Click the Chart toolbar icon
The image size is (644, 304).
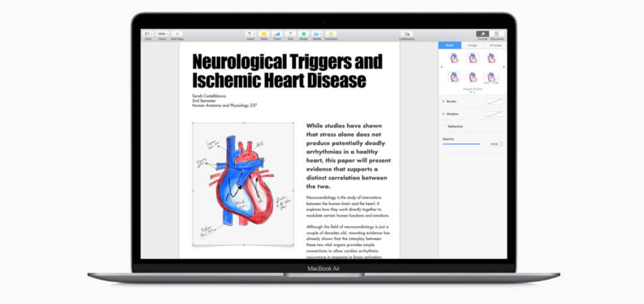pos(277,34)
